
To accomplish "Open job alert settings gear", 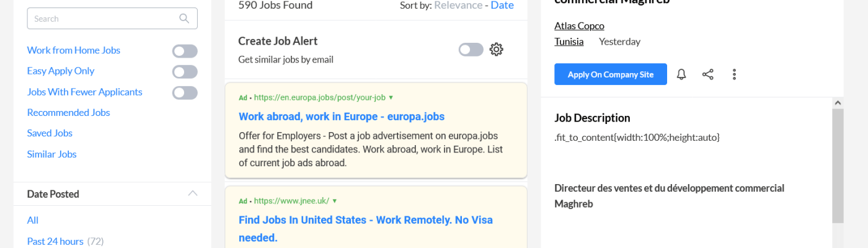I will [496, 50].
